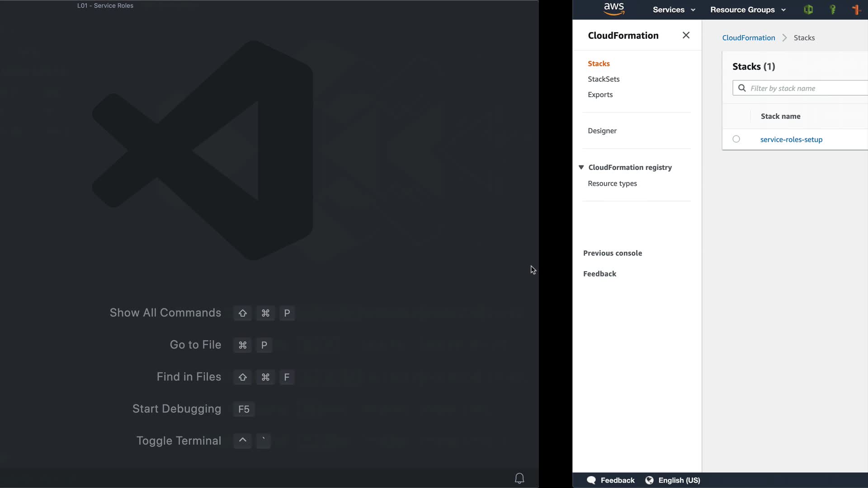Open the service-roles-setup stack link
The height and width of the screenshot is (488, 868).
tap(791, 140)
